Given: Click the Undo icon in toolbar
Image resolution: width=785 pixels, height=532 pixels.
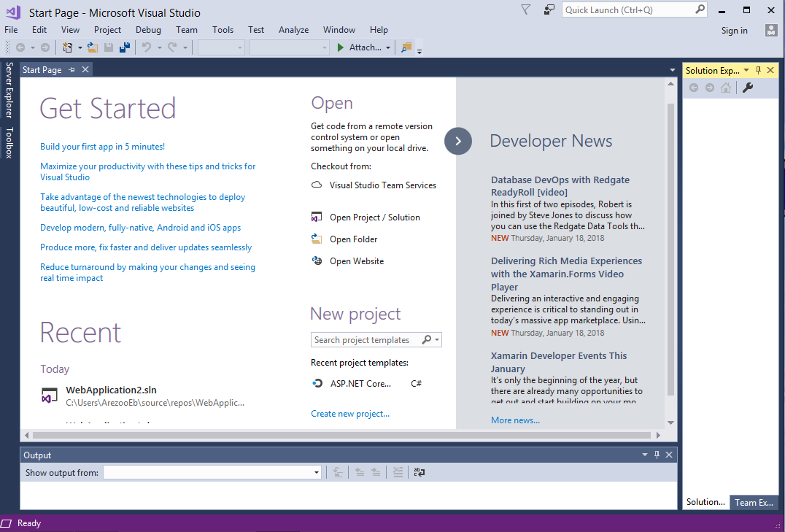Looking at the screenshot, I should (x=147, y=47).
